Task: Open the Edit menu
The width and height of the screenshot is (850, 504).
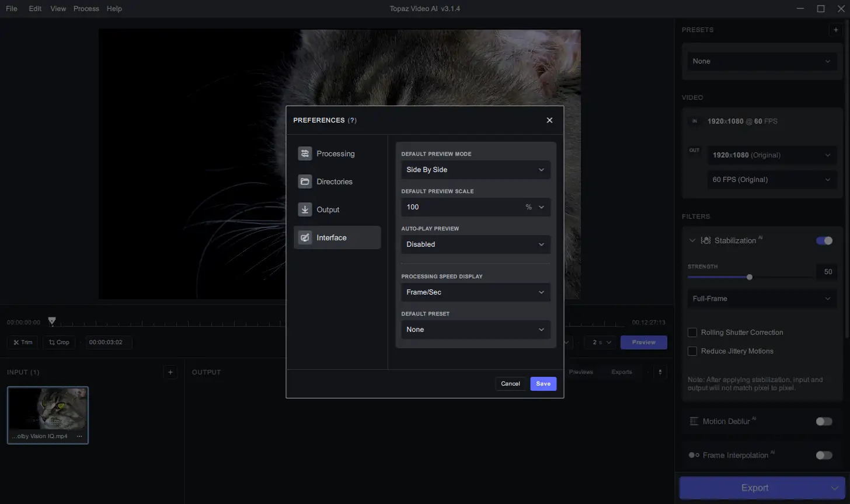Action: pyautogui.click(x=35, y=9)
